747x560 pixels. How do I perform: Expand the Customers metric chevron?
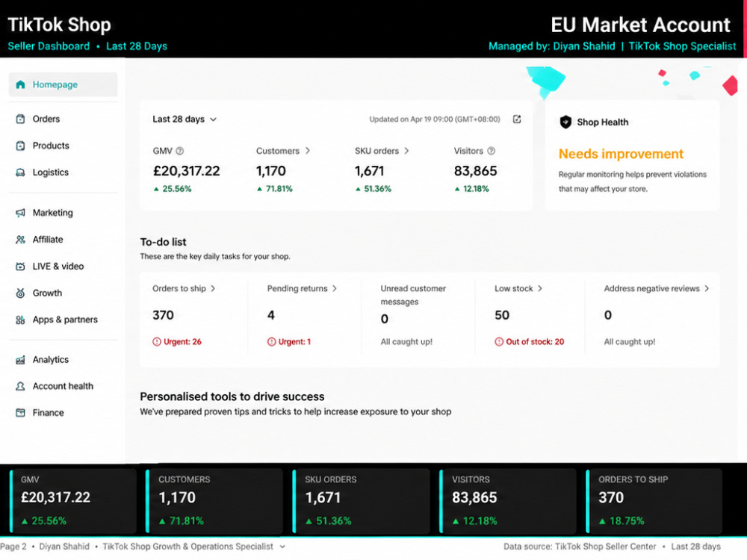click(308, 151)
